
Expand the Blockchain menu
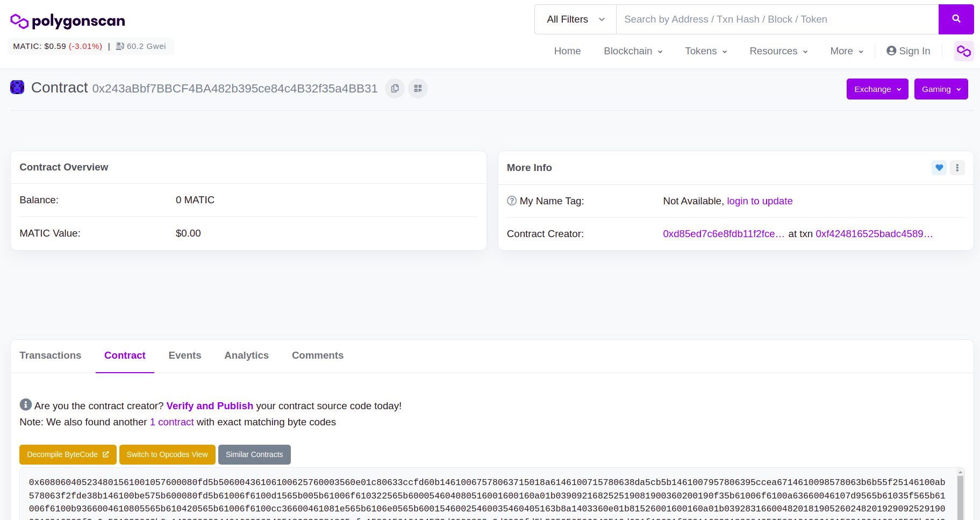[633, 51]
